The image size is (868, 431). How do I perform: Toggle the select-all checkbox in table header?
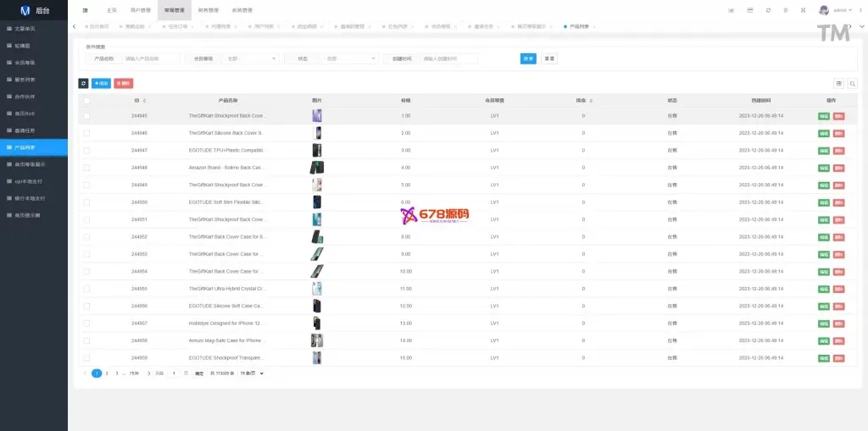(86, 100)
